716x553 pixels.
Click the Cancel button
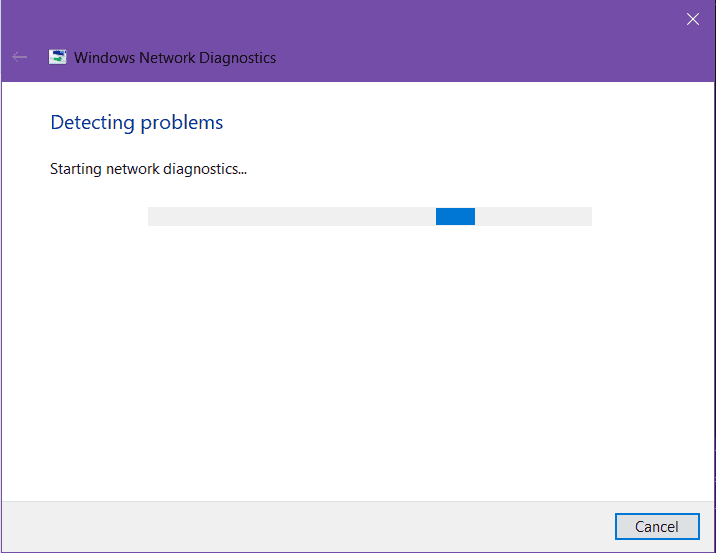tap(657, 527)
